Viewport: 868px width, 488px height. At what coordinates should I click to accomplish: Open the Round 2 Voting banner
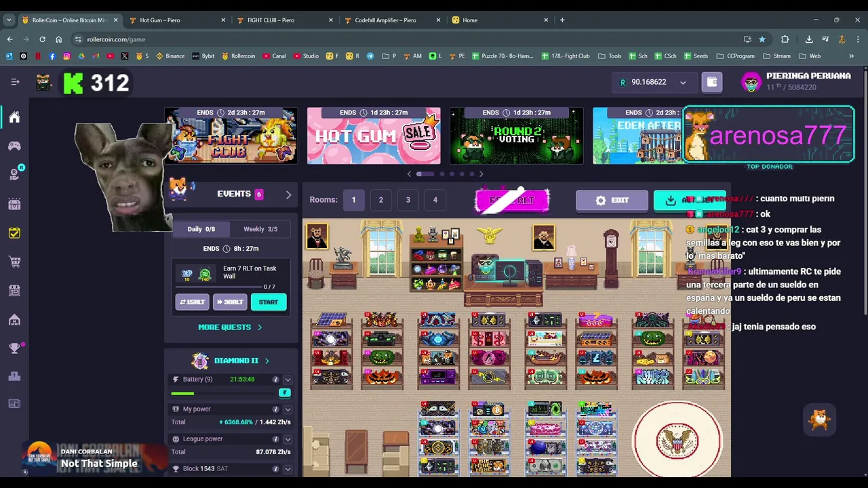(517, 136)
